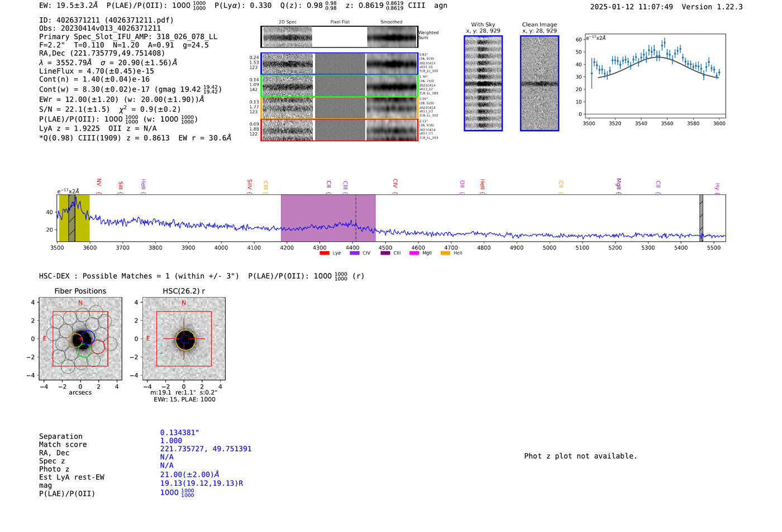Image resolution: width=782 pixels, height=532 pixels.
Task: Click the magenta MgII legend swatch
Action: (x=414, y=253)
